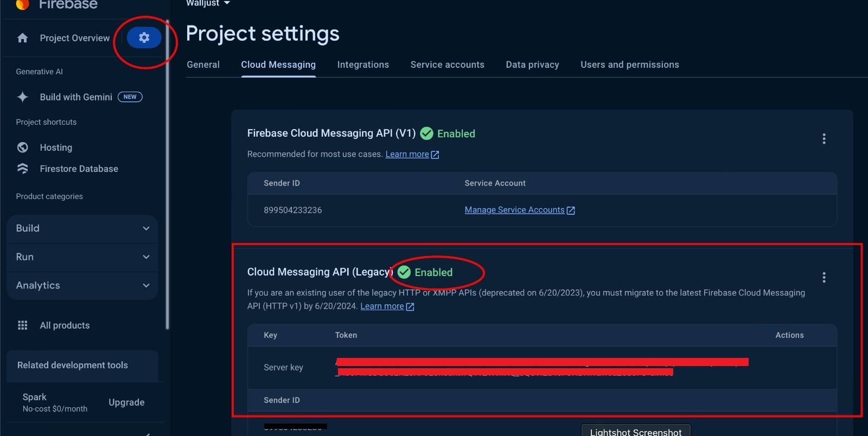The width and height of the screenshot is (868, 436).
Task: Click the Firebase Cloud Messaging API (V1) heading
Action: [x=331, y=133]
